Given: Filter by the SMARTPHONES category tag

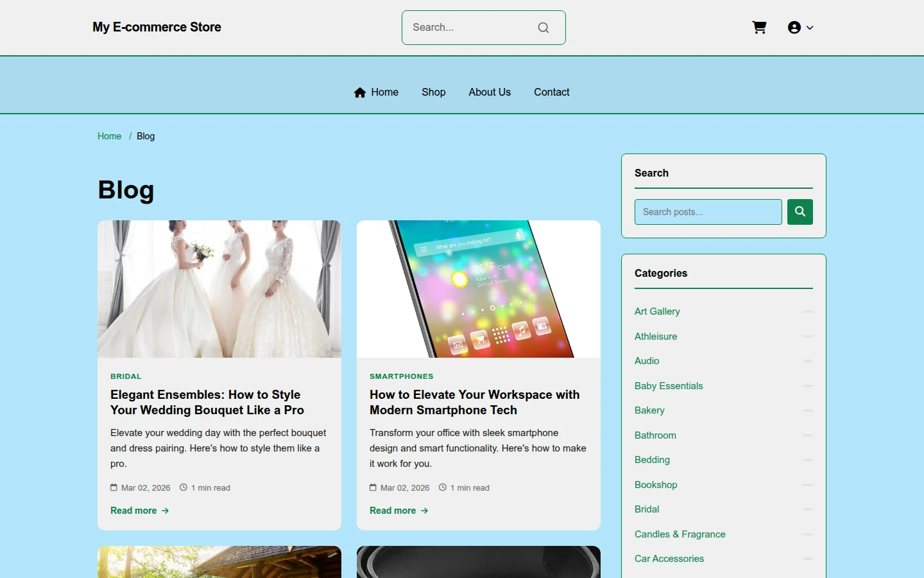Looking at the screenshot, I should 402,376.
